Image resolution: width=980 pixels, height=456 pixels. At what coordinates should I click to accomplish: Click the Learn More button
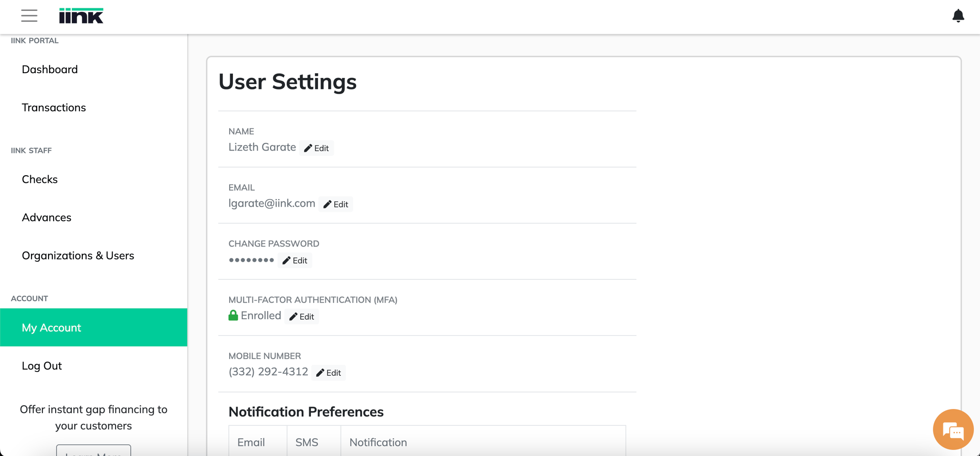[93, 452]
